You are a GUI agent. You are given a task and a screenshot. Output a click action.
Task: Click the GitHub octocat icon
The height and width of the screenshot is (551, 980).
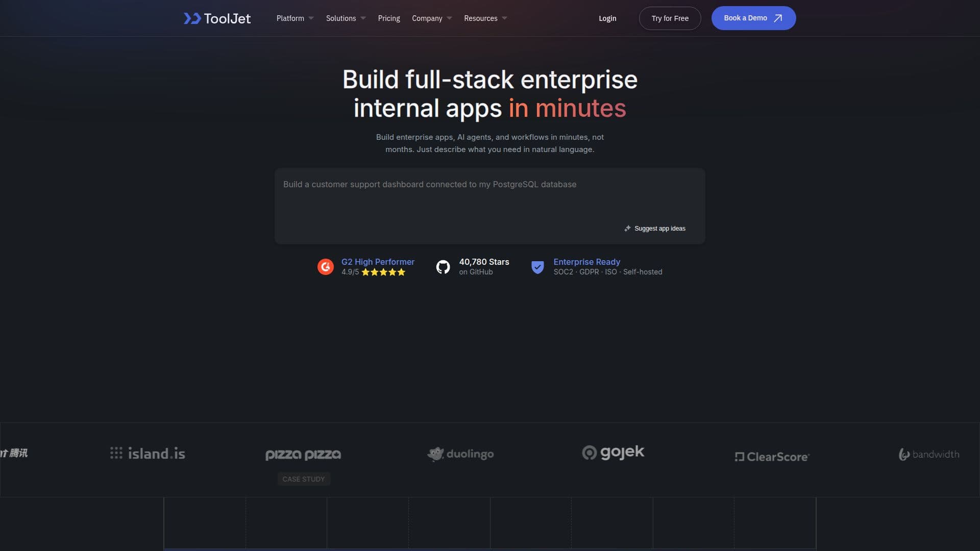pos(443,266)
